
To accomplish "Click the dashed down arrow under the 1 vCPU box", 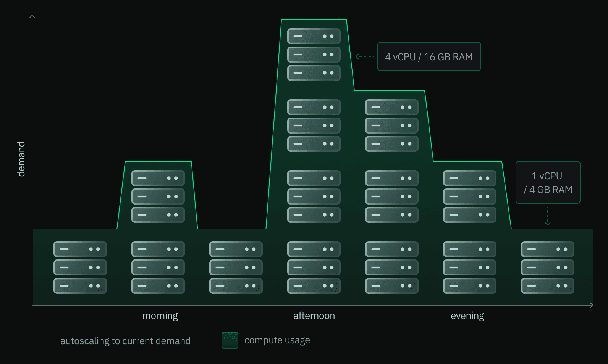I will click(x=548, y=216).
